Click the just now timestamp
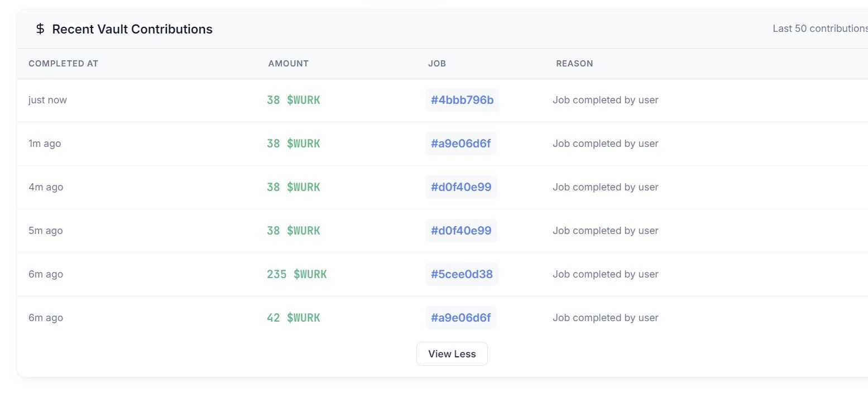This screenshot has width=868, height=416. pos(47,100)
